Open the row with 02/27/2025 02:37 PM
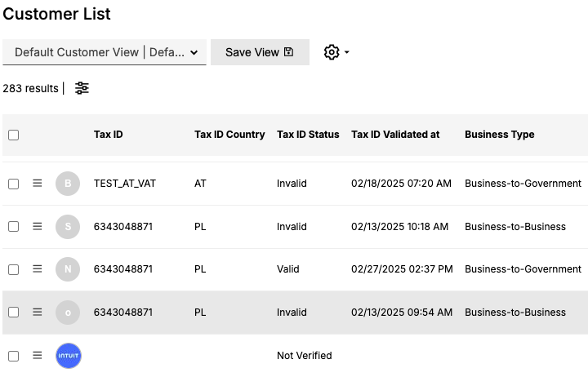The width and height of the screenshot is (588, 377). pyautogui.click(x=295, y=269)
